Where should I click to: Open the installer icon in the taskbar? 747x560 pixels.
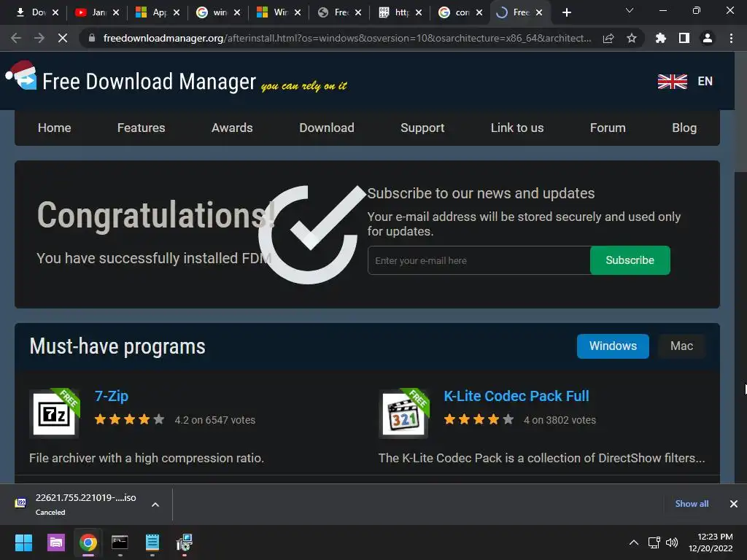(x=184, y=542)
